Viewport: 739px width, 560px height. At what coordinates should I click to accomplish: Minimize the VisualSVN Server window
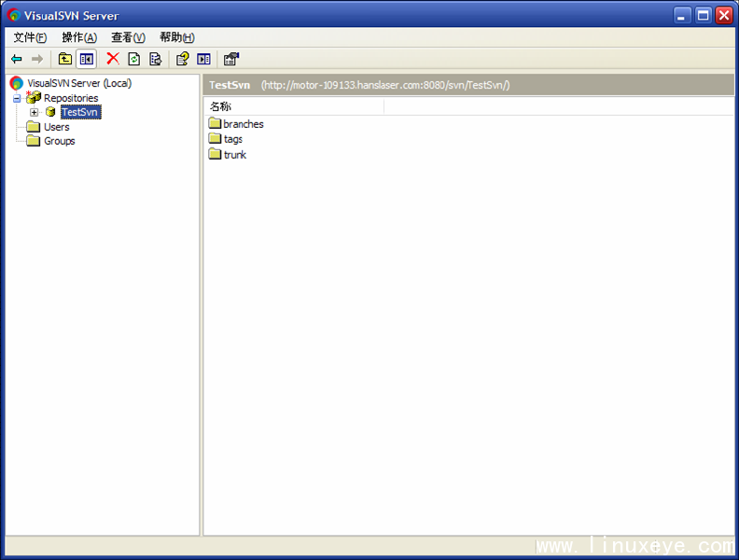(681, 16)
